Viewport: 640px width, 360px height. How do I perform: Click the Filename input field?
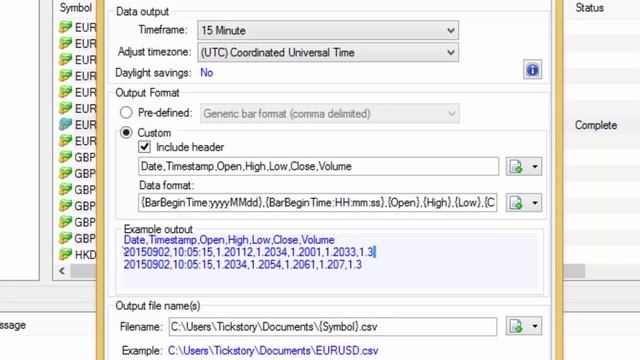click(x=333, y=327)
